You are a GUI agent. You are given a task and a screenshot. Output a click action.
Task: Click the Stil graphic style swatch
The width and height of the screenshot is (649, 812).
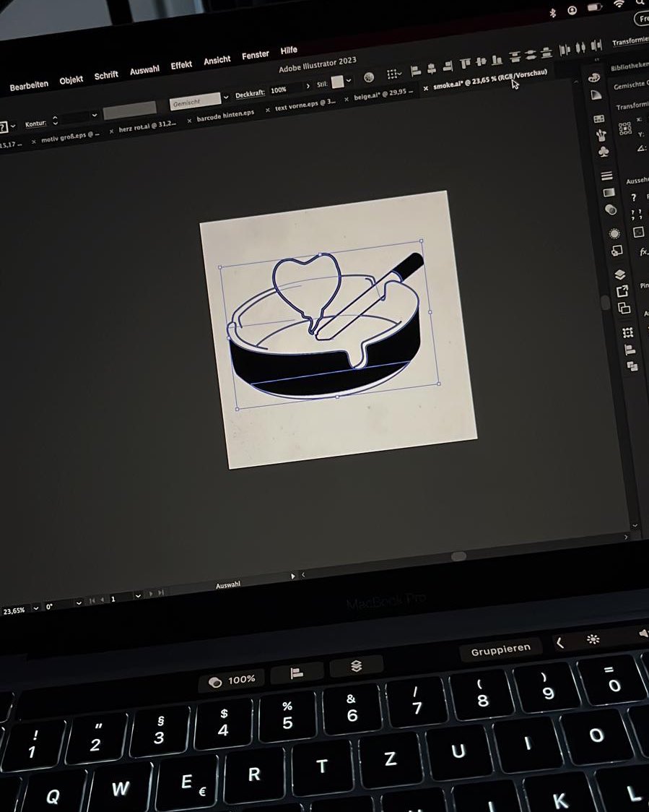(x=337, y=82)
